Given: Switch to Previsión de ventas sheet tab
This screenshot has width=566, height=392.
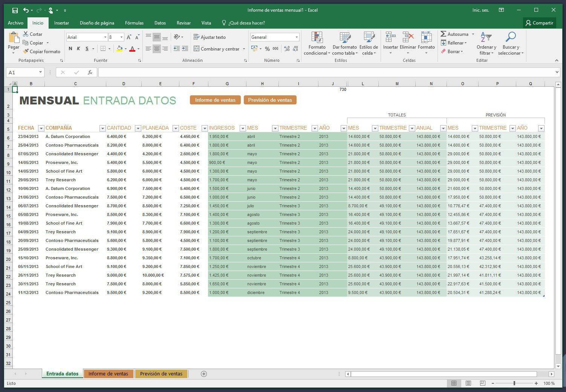Looking at the screenshot, I should click(161, 374).
